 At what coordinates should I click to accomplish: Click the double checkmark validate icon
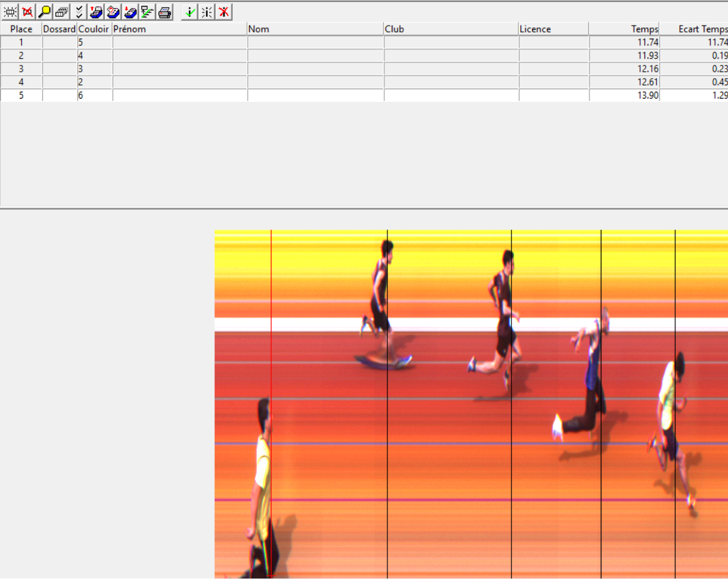(79, 12)
